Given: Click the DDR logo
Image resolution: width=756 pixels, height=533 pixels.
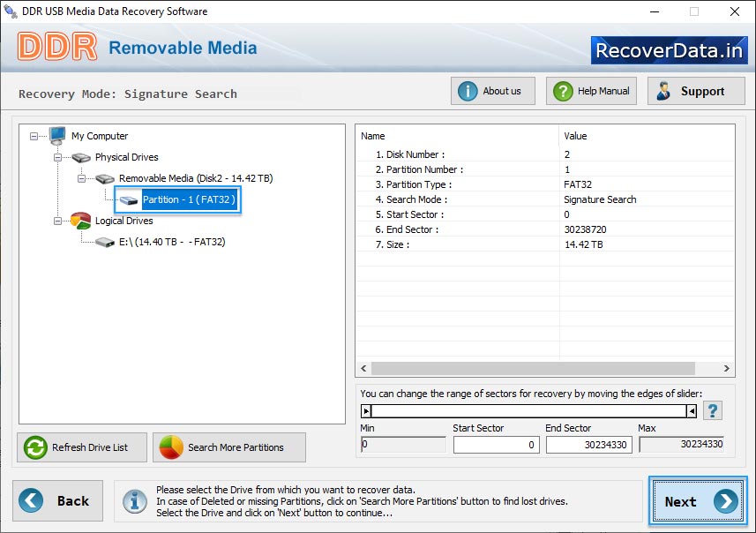Looking at the screenshot, I should pos(57,47).
